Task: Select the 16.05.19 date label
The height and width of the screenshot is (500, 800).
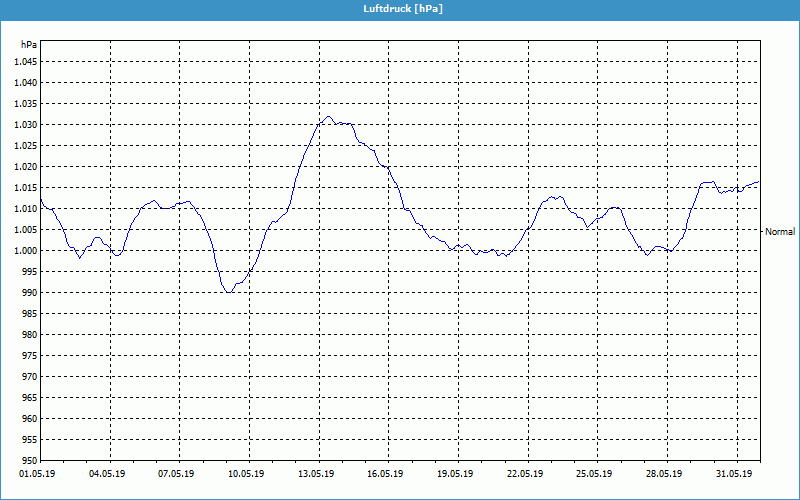Action: pyautogui.click(x=384, y=474)
